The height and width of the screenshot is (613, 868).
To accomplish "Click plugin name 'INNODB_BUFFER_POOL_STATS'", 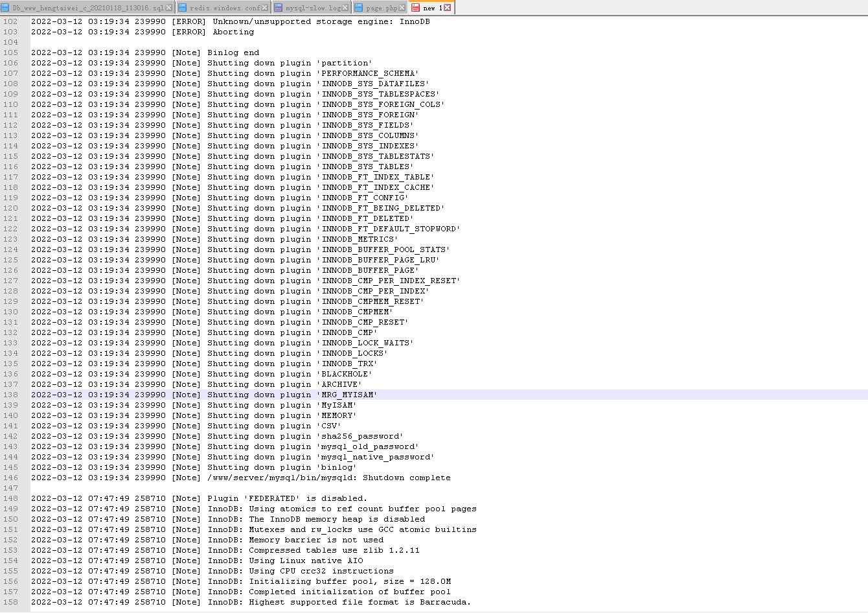I will point(383,249).
